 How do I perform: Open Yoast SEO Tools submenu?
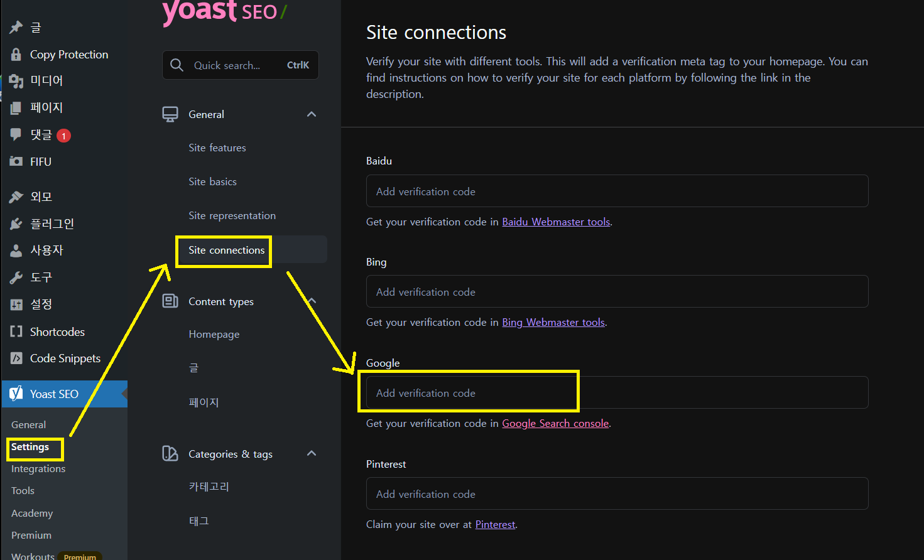point(23,491)
